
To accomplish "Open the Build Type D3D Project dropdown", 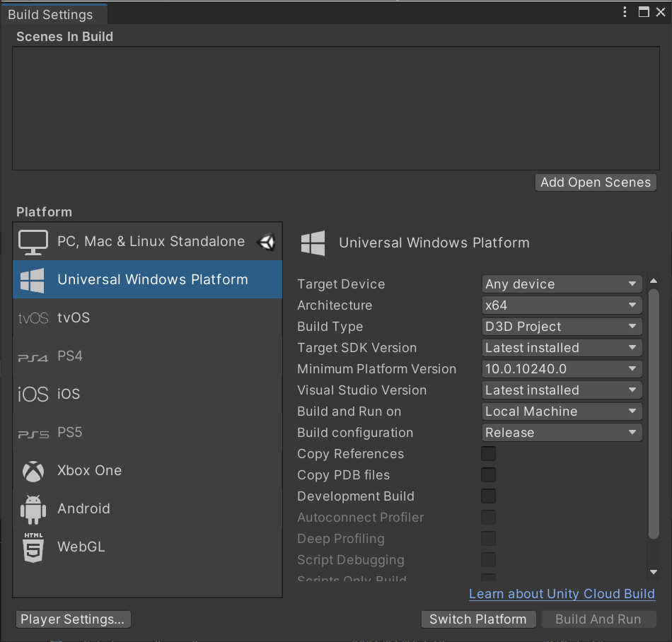I will [562, 327].
